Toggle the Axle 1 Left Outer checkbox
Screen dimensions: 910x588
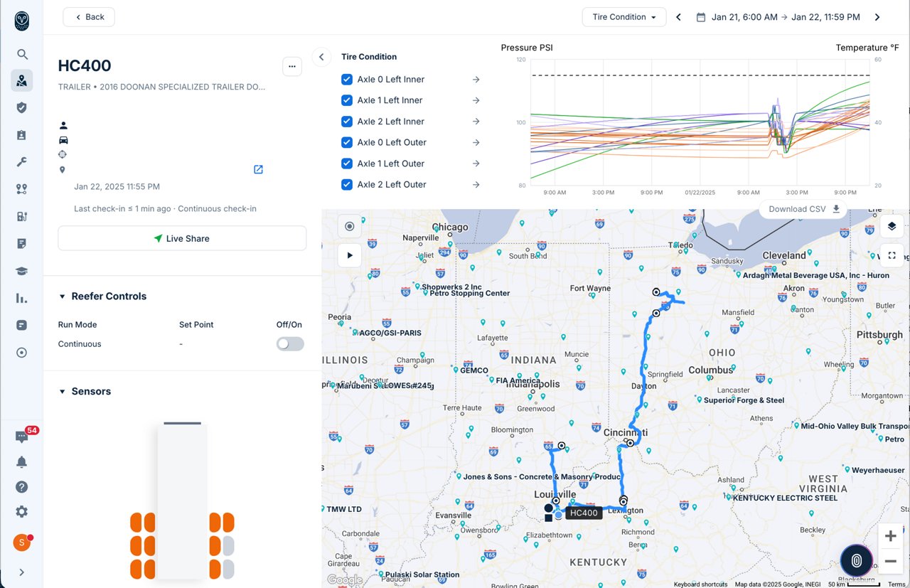pos(347,164)
